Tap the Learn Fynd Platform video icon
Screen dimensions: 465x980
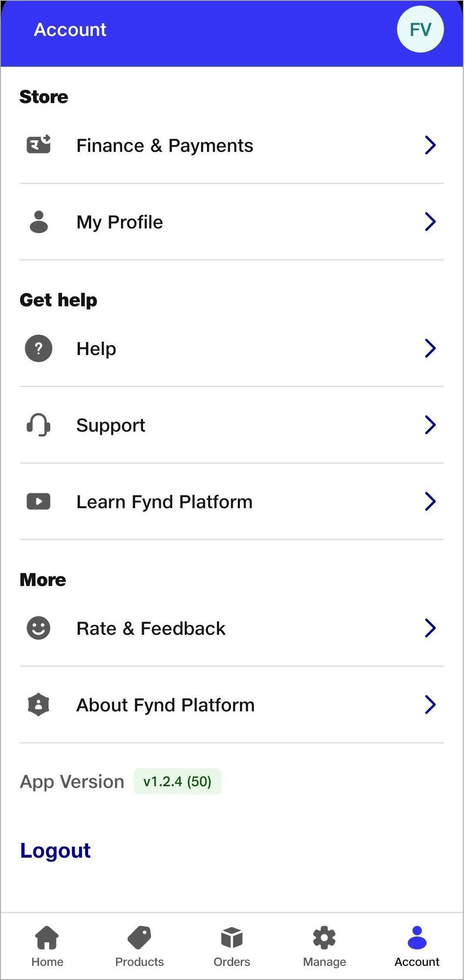click(39, 501)
